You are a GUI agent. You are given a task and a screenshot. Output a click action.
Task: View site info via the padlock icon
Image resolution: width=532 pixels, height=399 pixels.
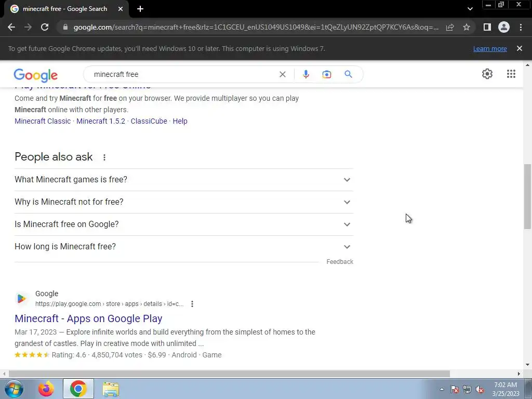pyautogui.click(x=65, y=27)
